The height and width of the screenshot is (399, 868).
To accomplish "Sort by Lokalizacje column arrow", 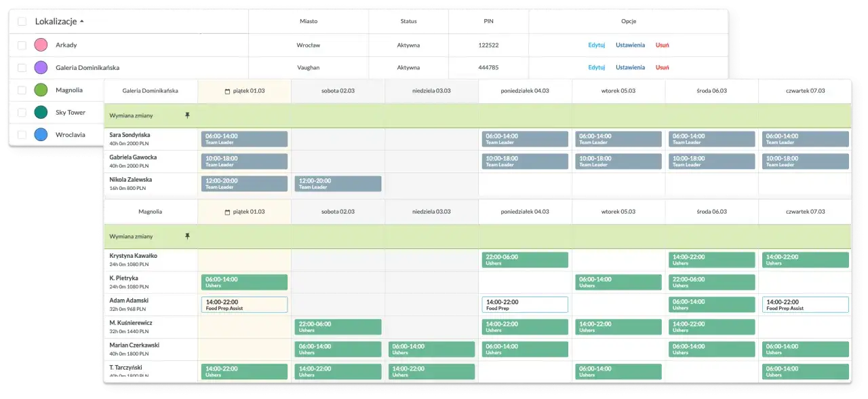I will coord(82,21).
